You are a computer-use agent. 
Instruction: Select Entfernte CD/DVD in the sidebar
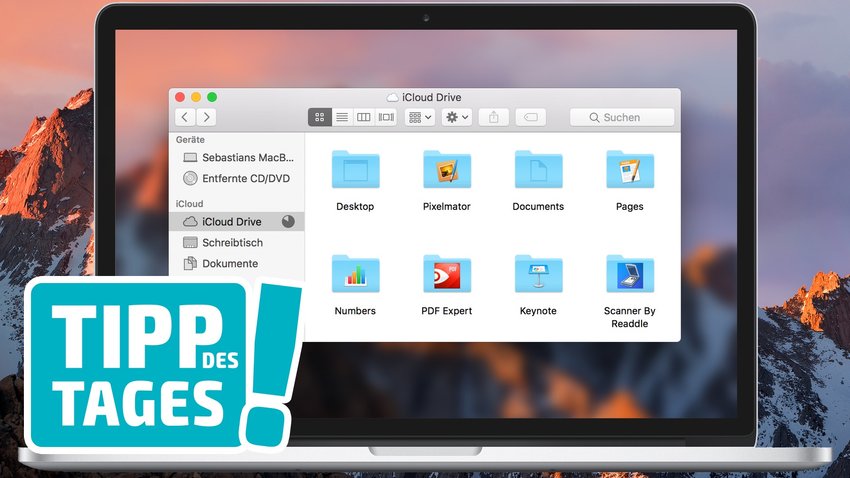tap(237, 178)
